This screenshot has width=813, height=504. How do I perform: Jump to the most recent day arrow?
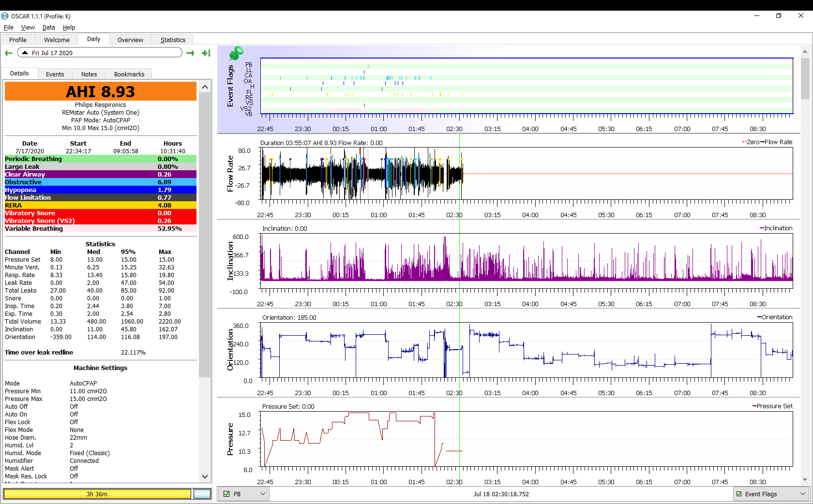[x=206, y=53]
